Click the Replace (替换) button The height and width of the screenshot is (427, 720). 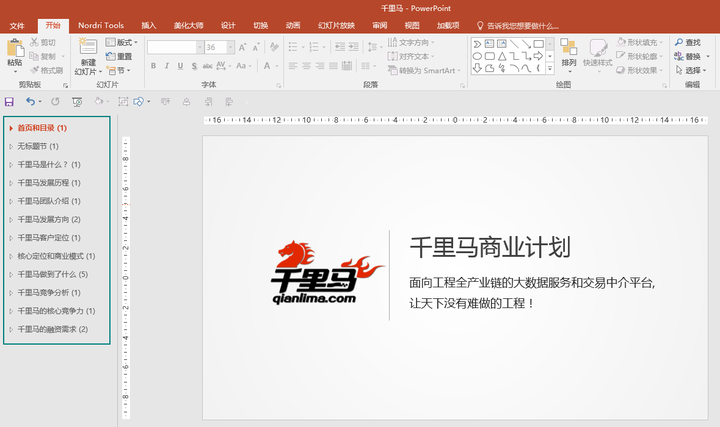pyautogui.click(x=691, y=56)
